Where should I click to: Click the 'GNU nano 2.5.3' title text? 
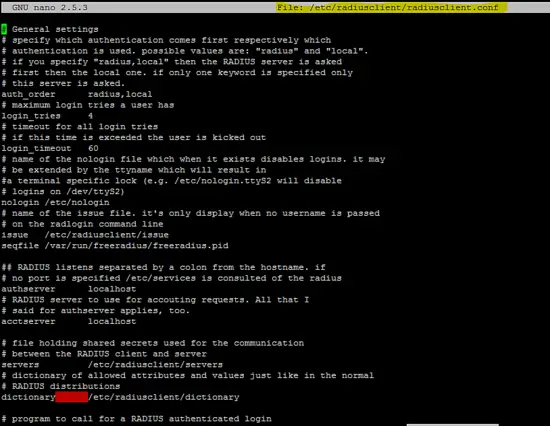pyautogui.click(x=49, y=7)
